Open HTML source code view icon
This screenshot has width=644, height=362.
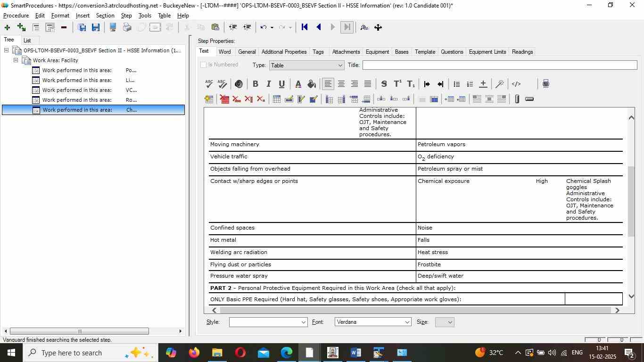click(x=516, y=84)
